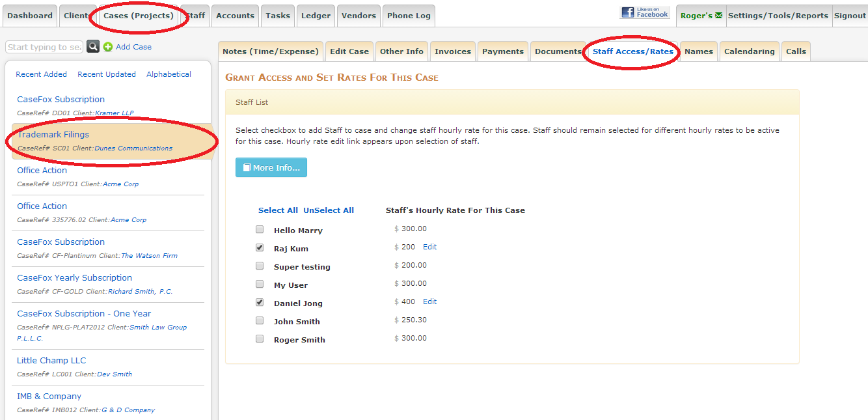This screenshot has height=420, width=868.
Task: Switch to the Invoices tab
Action: (452, 51)
